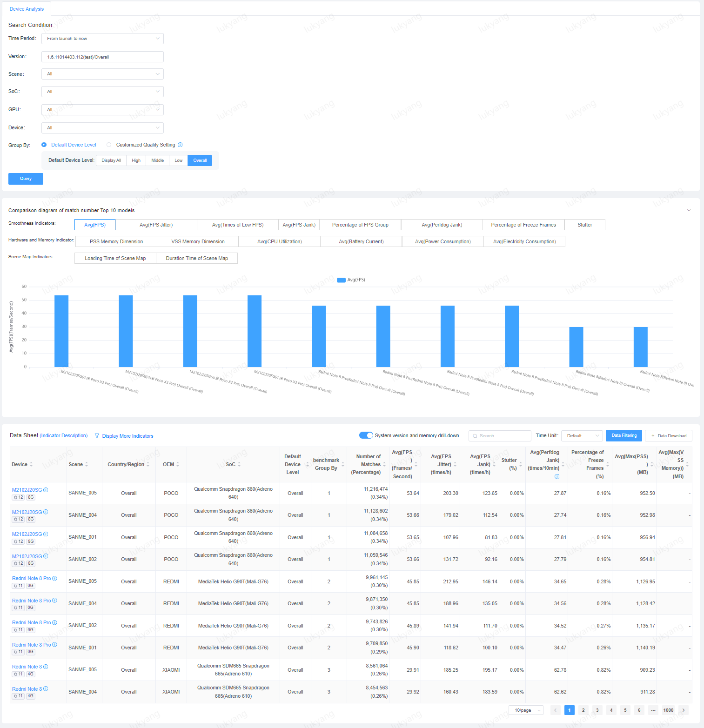This screenshot has height=728, width=704.
Task: Click the filter icon beside Display More Indicators
Action: pos(97,436)
